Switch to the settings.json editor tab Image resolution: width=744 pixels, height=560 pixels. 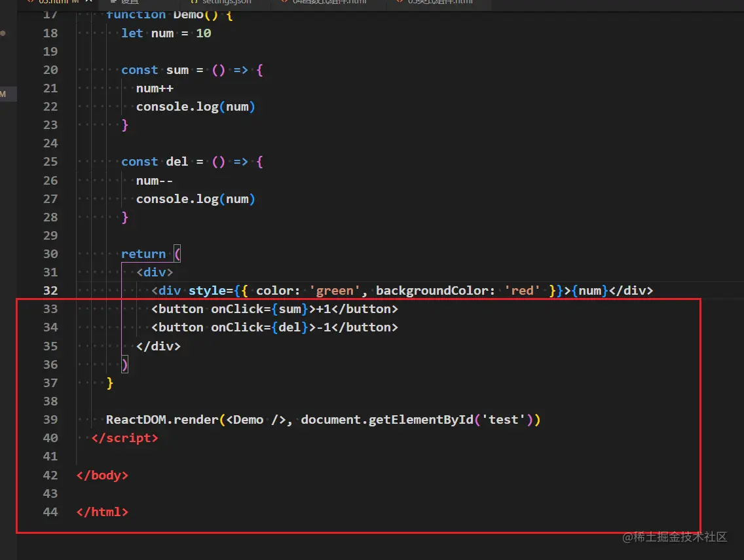pyautogui.click(x=221, y=3)
